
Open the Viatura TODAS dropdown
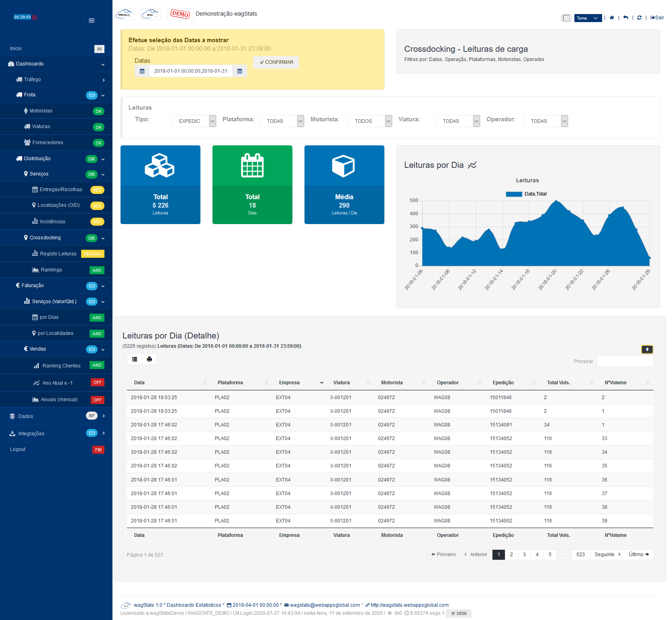coord(458,121)
